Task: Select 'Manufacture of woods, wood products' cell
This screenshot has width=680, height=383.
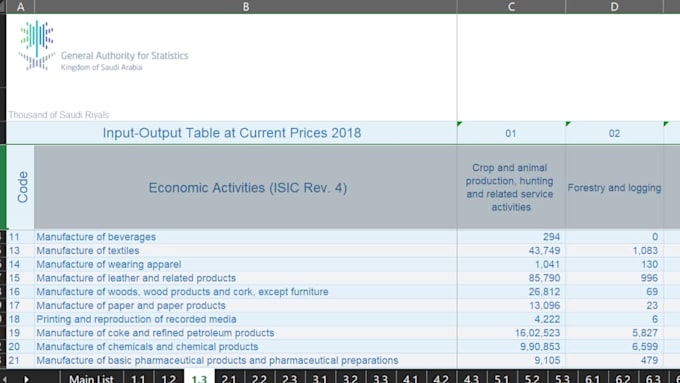Action: [x=245, y=292]
